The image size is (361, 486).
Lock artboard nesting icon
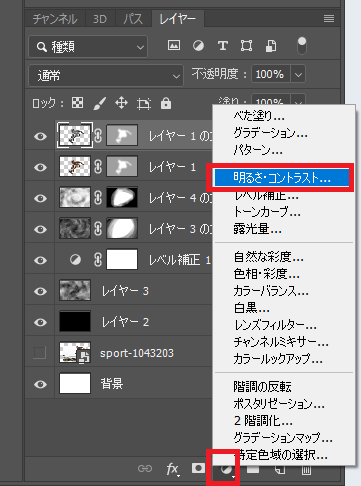coord(144,104)
